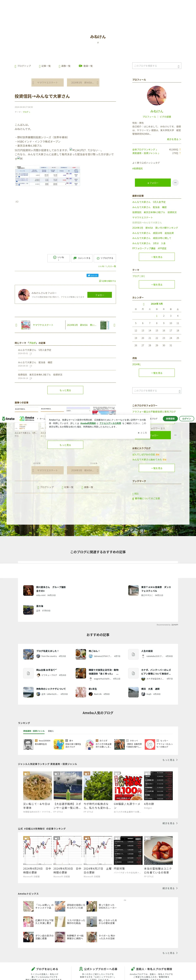
Task: Switch to the 資産運用・投資ジャンル ranking tab
Action: pyautogui.click(x=34, y=731)
